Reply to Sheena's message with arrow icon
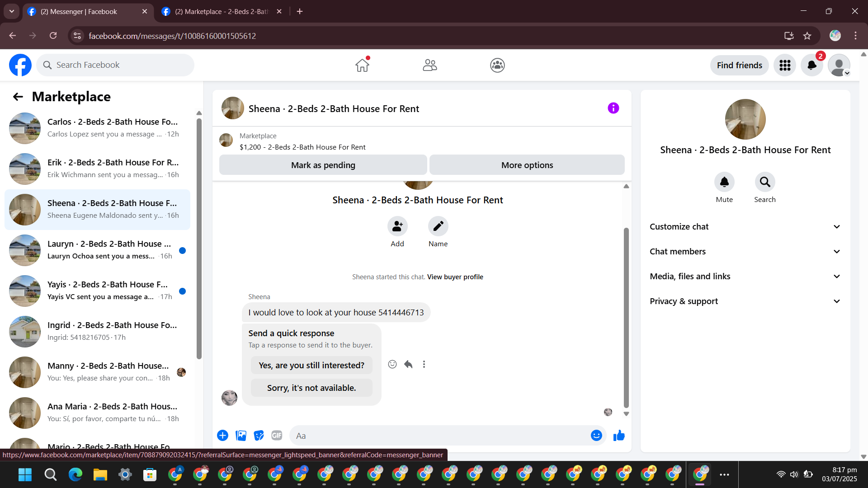The height and width of the screenshot is (488, 868). click(x=408, y=364)
